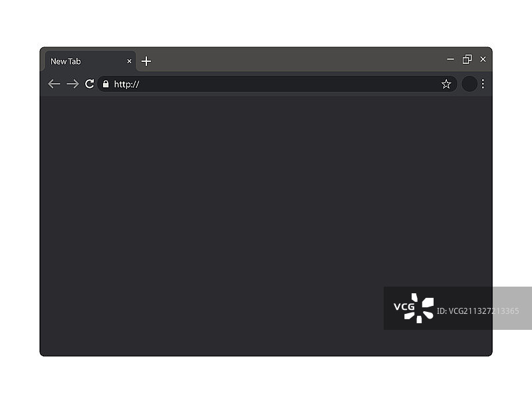532x403 pixels.
Task: Click the white pinwheel watermark logo
Action: pos(420,308)
